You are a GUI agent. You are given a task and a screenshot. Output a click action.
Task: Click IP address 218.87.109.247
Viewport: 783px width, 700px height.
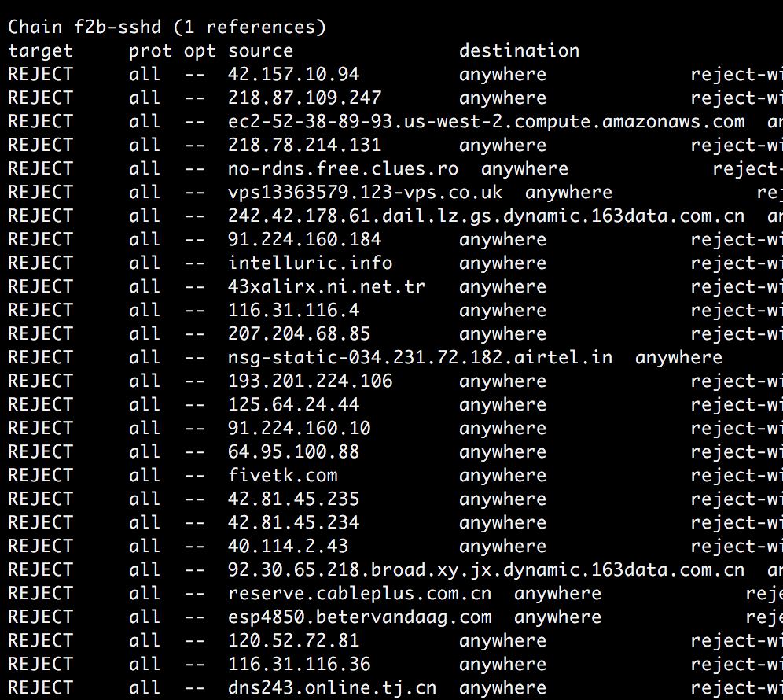(x=304, y=98)
